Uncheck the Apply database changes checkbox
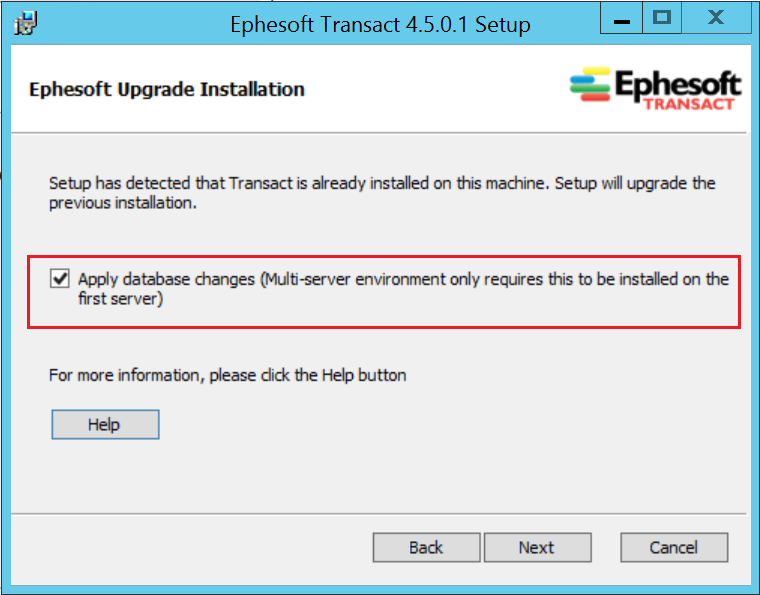Screen dimensions: 760x595 coord(60,279)
